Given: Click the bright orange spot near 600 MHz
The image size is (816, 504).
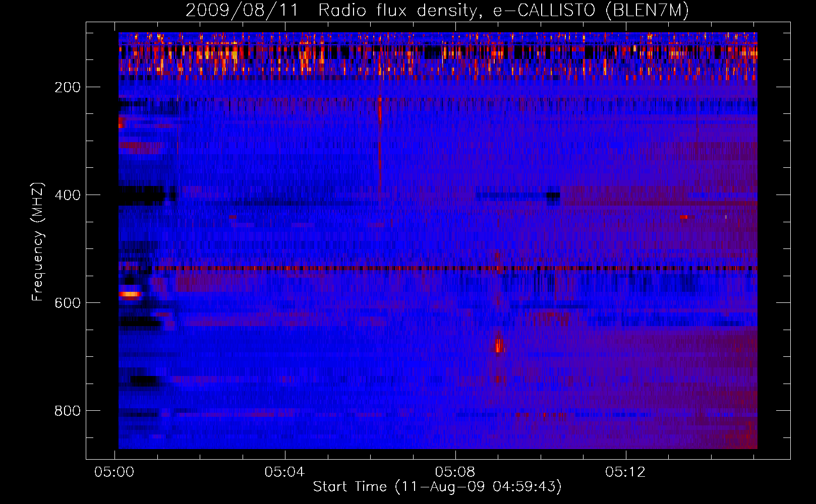Looking at the screenshot, I should (x=130, y=294).
